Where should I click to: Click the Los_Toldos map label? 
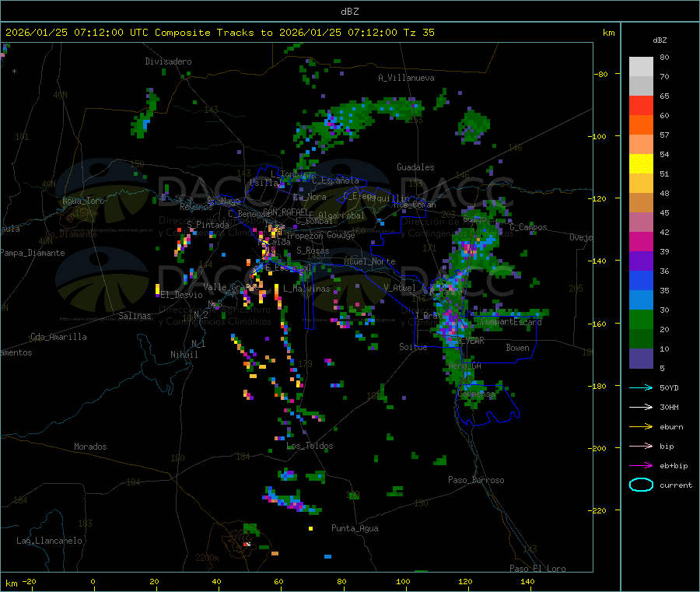[x=310, y=446]
